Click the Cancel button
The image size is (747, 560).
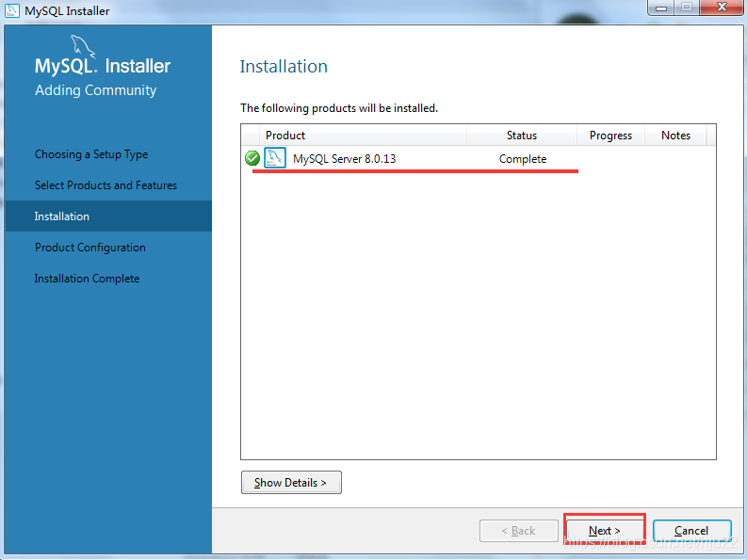click(x=691, y=531)
